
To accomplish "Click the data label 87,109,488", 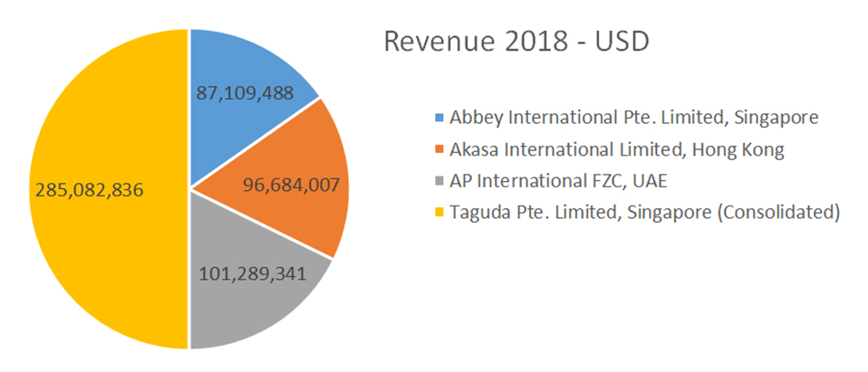I will (245, 93).
